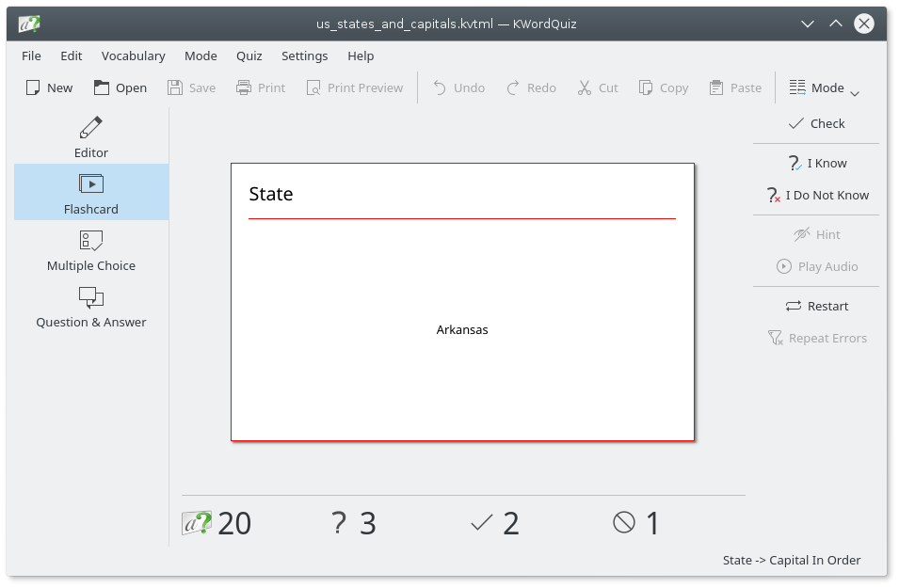Open the Quiz menu
Viewport: 899px width, 588px height.
[x=249, y=56]
